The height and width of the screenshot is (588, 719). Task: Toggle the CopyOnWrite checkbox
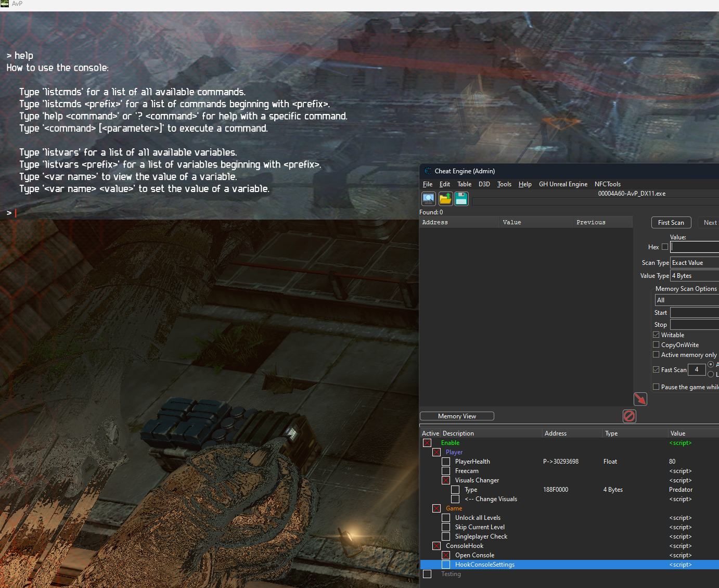pyautogui.click(x=656, y=345)
